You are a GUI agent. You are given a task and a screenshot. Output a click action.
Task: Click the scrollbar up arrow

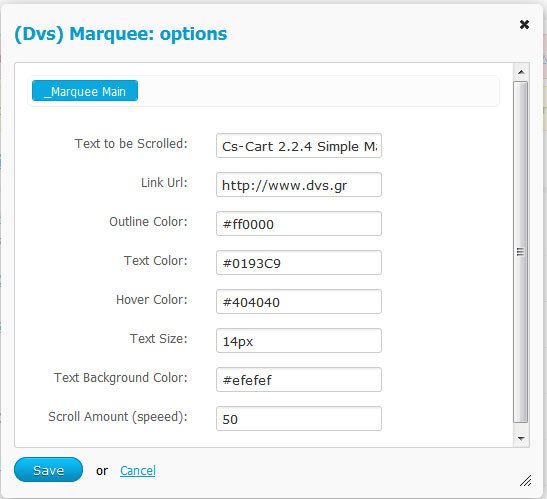pos(521,72)
